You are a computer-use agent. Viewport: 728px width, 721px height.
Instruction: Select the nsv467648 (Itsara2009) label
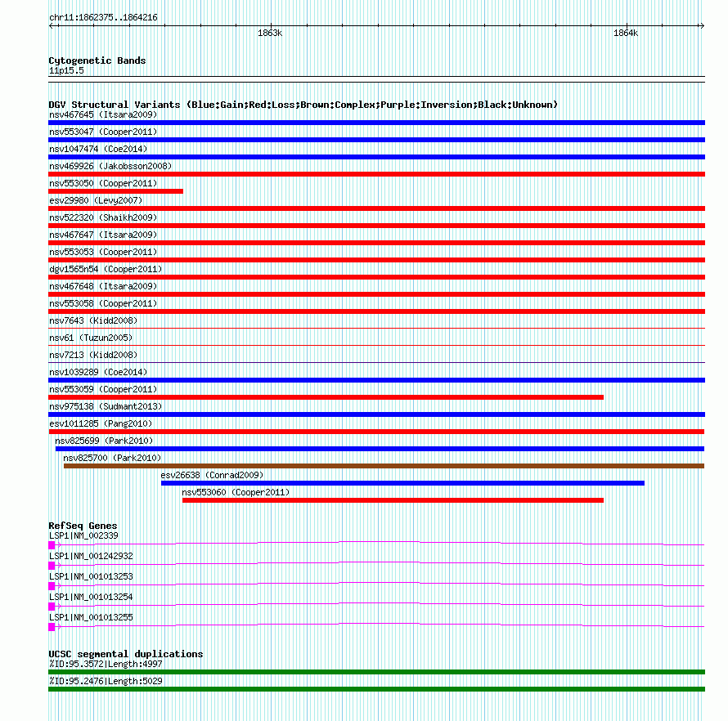pyautogui.click(x=103, y=286)
